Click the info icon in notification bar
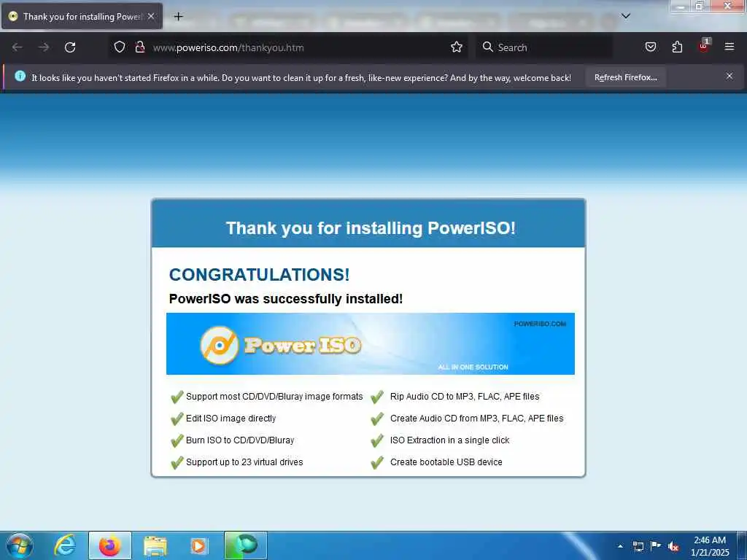 (x=20, y=76)
